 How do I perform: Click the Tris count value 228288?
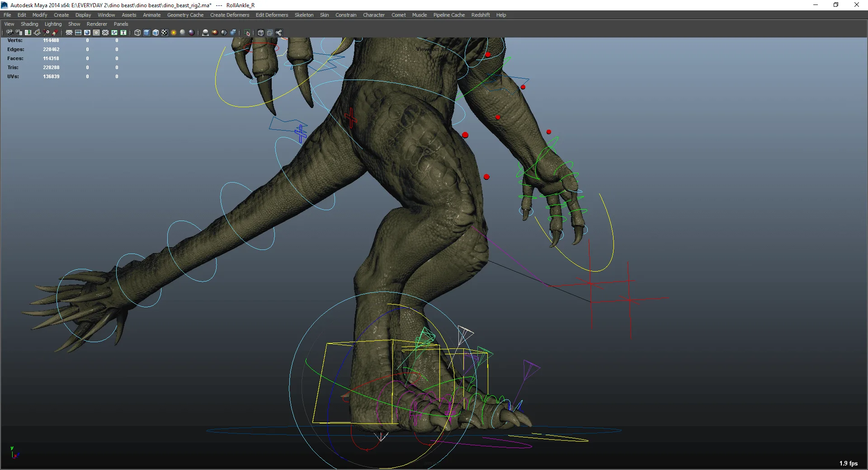tap(51, 67)
